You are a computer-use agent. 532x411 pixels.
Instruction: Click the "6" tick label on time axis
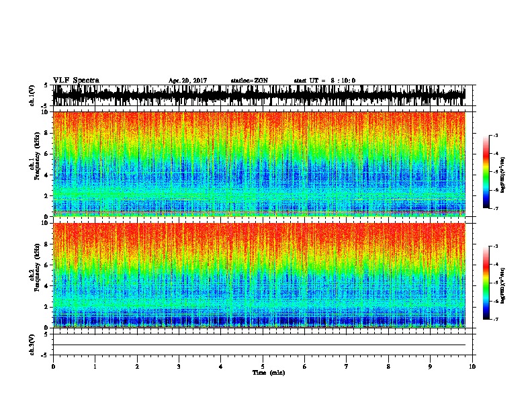point(305,367)
